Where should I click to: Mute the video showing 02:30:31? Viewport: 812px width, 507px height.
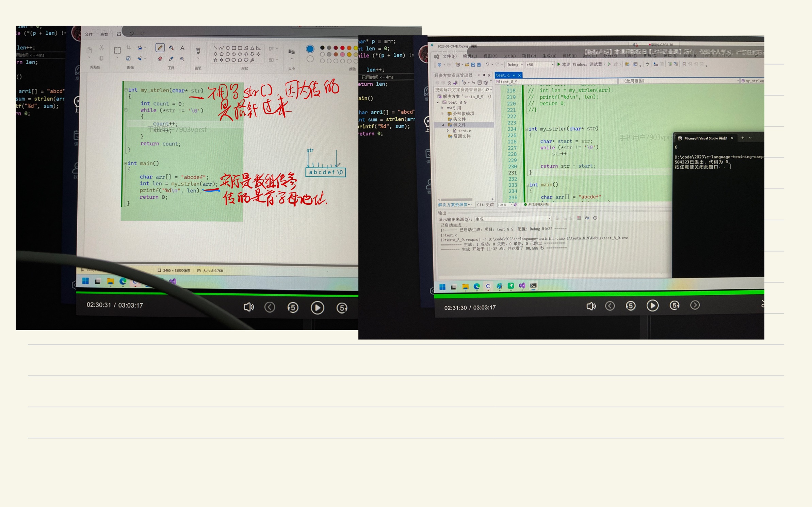[x=248, y=307]
